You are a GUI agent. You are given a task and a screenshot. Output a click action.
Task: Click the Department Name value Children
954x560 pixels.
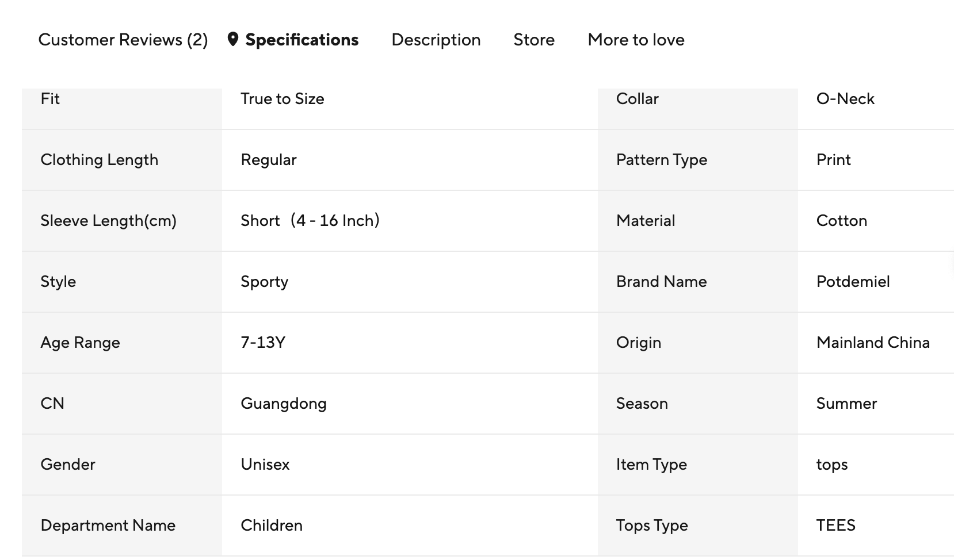271,526
